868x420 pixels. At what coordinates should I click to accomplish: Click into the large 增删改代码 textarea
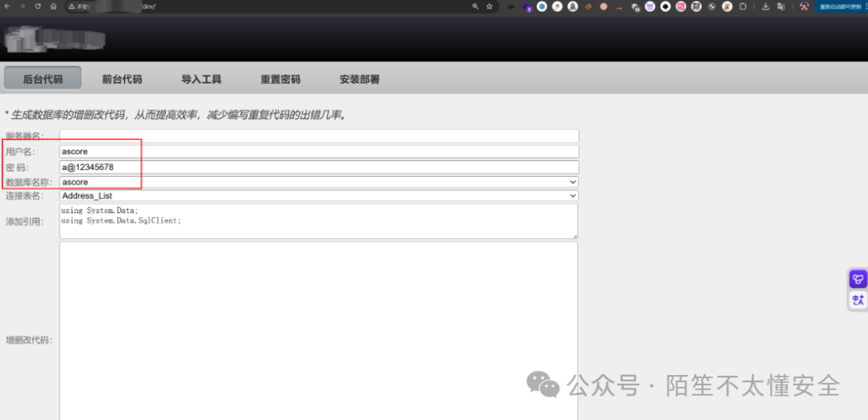click(318, 331)
